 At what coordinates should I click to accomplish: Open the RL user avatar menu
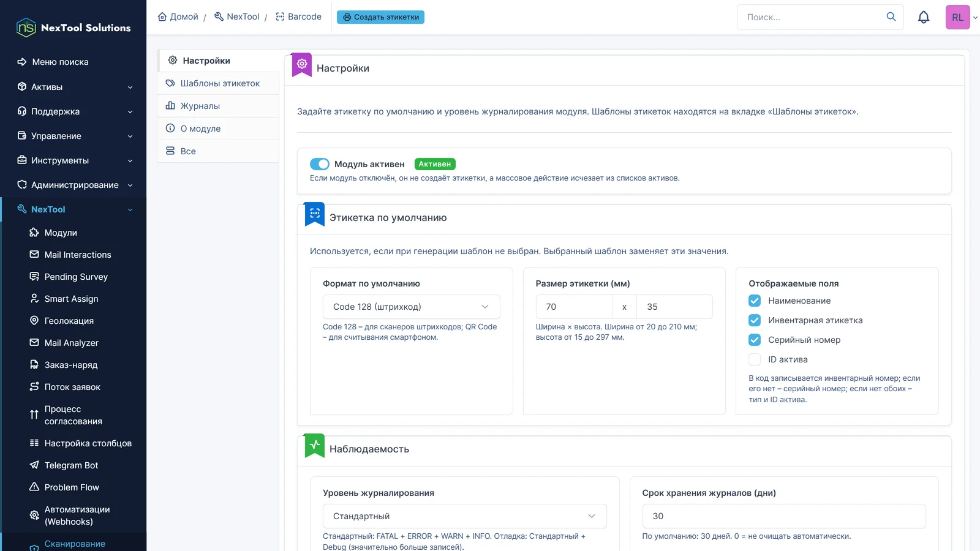coord(957,17)
